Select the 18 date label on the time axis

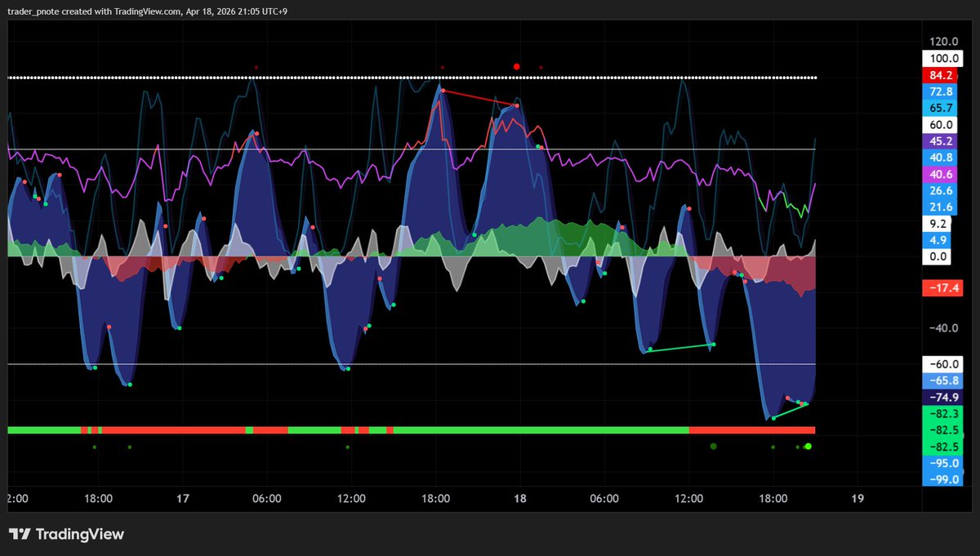pos(519,499)
